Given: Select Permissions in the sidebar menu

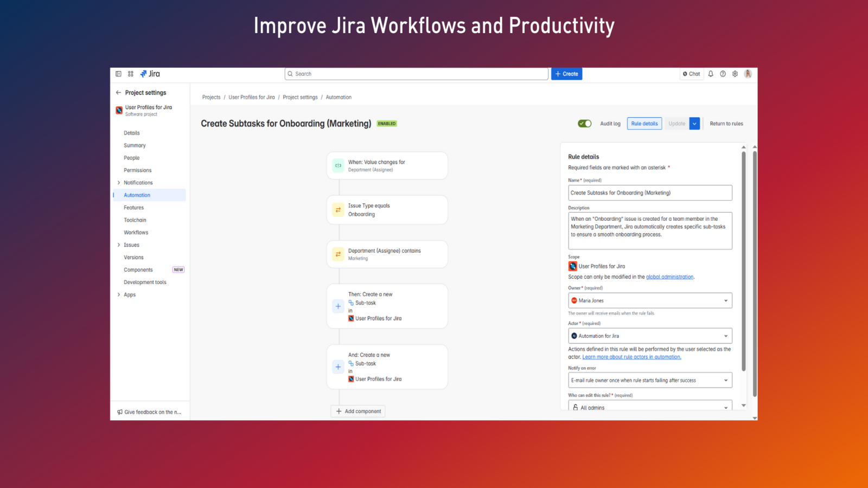Looking at the screenshot, I should [137, 170].
